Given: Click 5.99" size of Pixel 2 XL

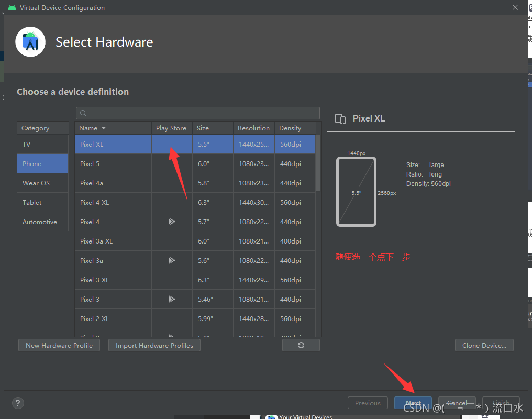Looking at the screenshot, I should (x=205, y=318).
